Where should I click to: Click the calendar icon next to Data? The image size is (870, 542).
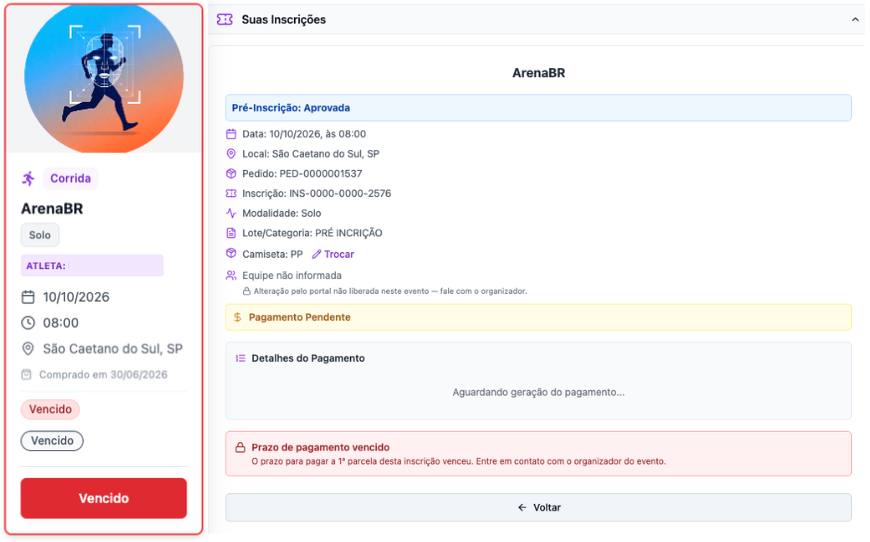(231, 134)
